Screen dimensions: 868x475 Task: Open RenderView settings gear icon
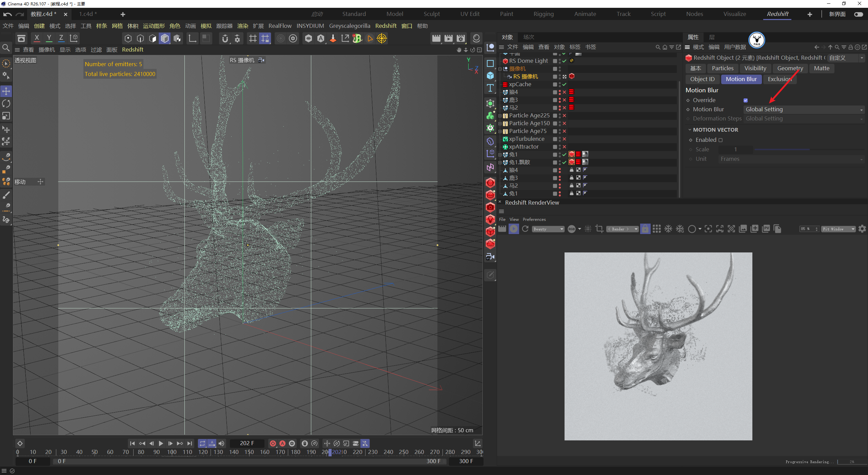[862, 229]
